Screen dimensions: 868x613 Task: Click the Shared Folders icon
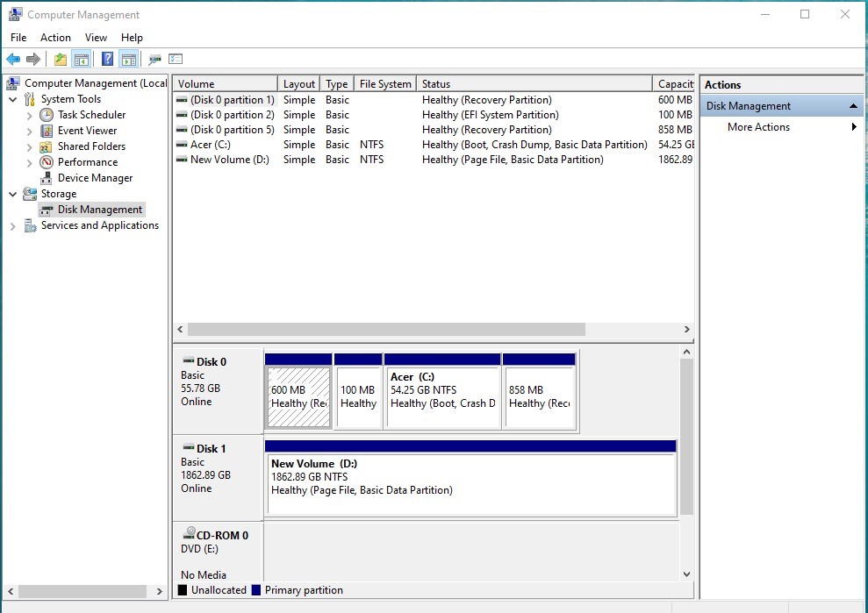point(47,146)
